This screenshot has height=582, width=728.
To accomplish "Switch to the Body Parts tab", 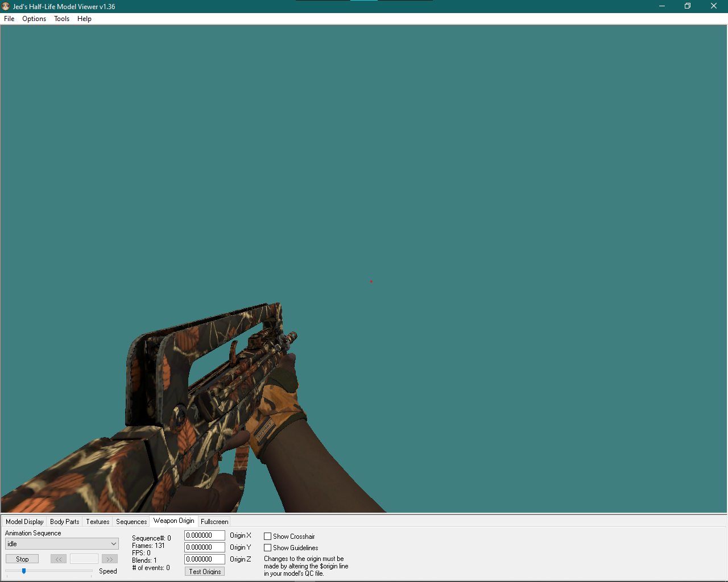I will [64, 521].
